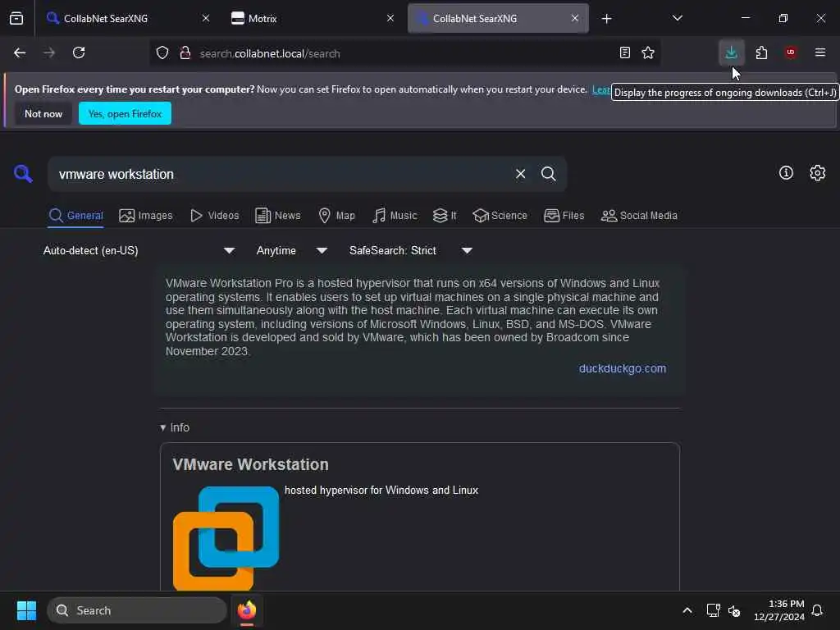Select the General search category tab

coord(75,216)
